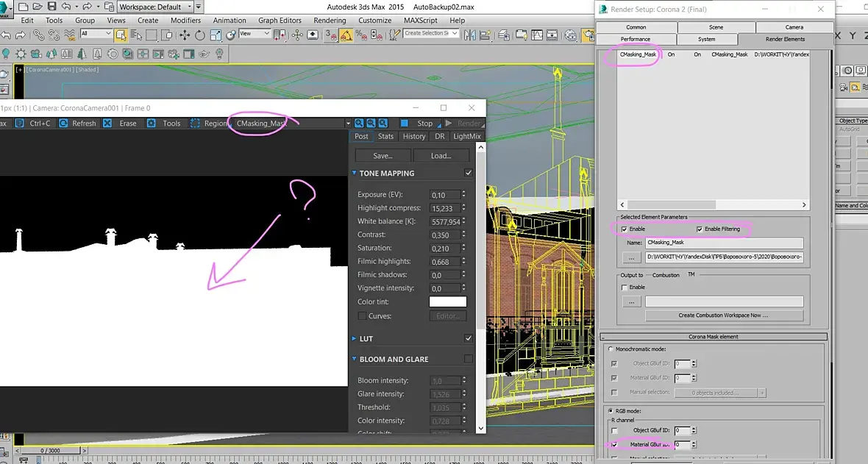
Task: Toggle Percent Snap icon
Action: [361, 35]
